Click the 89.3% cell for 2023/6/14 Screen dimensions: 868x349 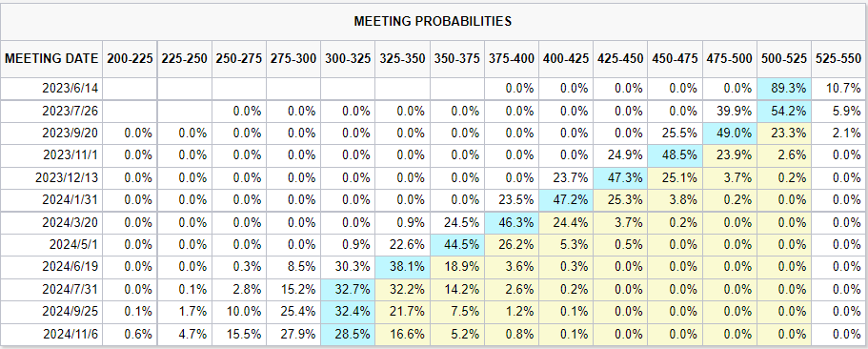(784, 88)
